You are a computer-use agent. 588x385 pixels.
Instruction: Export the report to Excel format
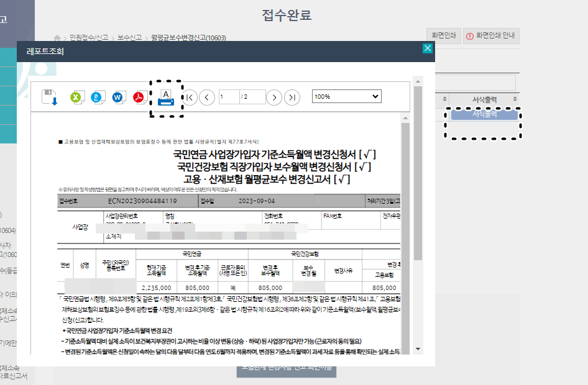76,97
